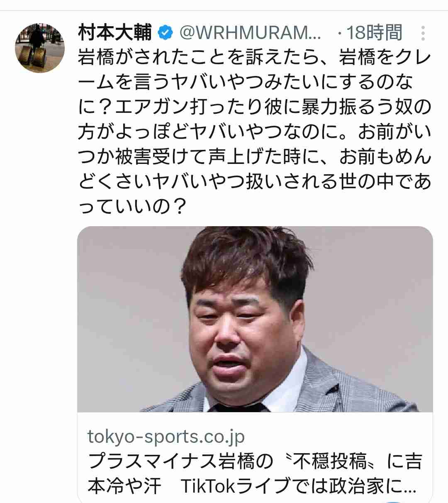This screenshot has width=448, height=503.
Task: Select the tweet line starting ームを言うヤバい
Action: pyautogui.click(x=246, y=83)
